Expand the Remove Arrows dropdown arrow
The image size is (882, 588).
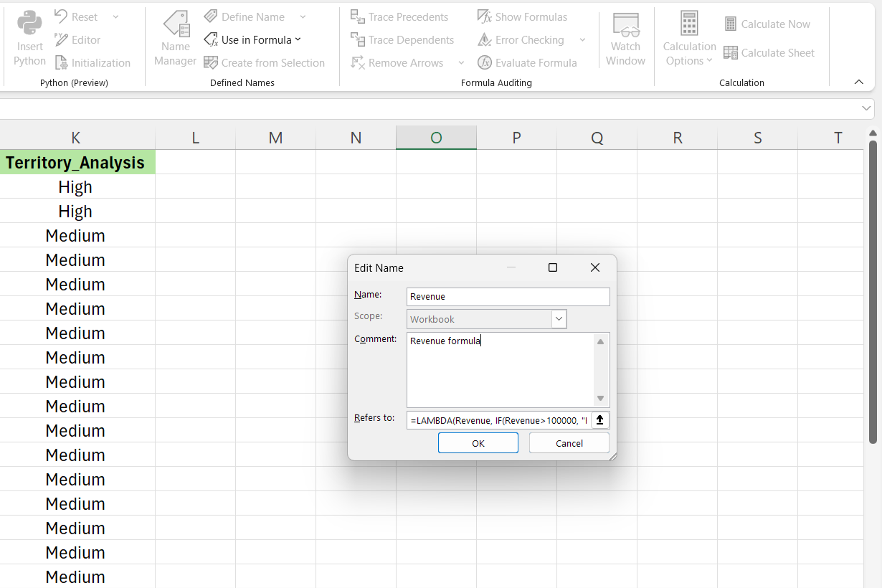tap(461, 62)
